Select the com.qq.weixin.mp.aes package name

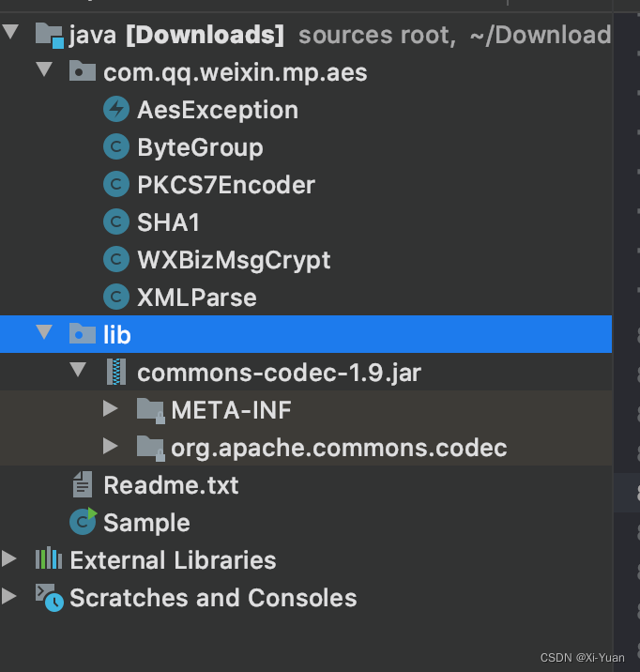pyautogui.click(x=236, y=73)
